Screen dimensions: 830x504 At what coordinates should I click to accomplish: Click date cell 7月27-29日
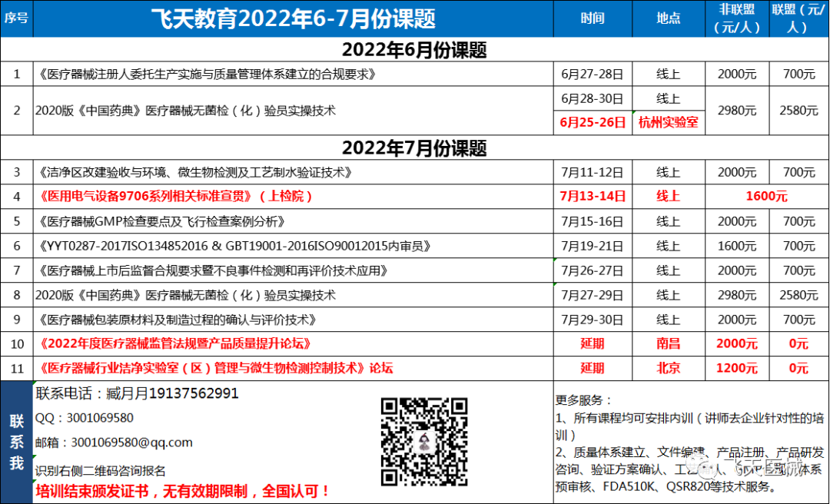click(x=593, y=295)
